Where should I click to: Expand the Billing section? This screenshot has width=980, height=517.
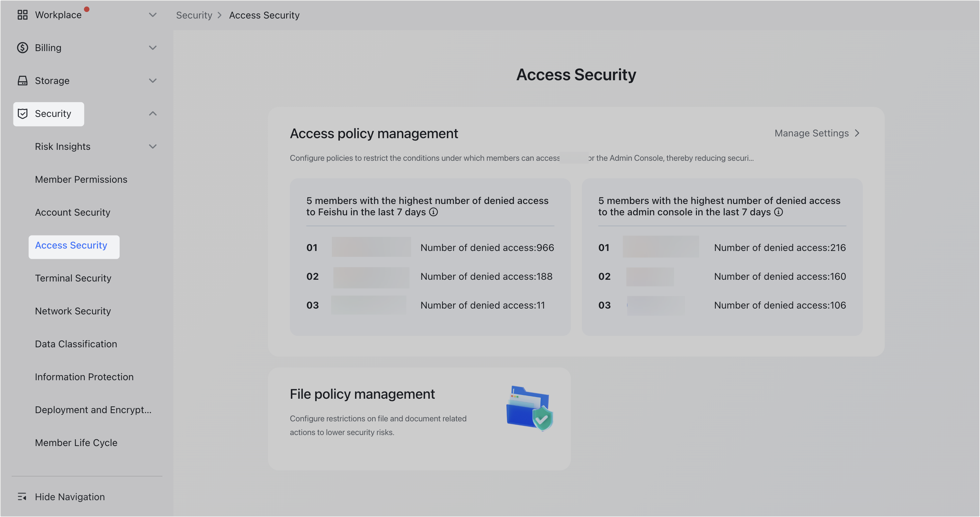tap(153, 48)
